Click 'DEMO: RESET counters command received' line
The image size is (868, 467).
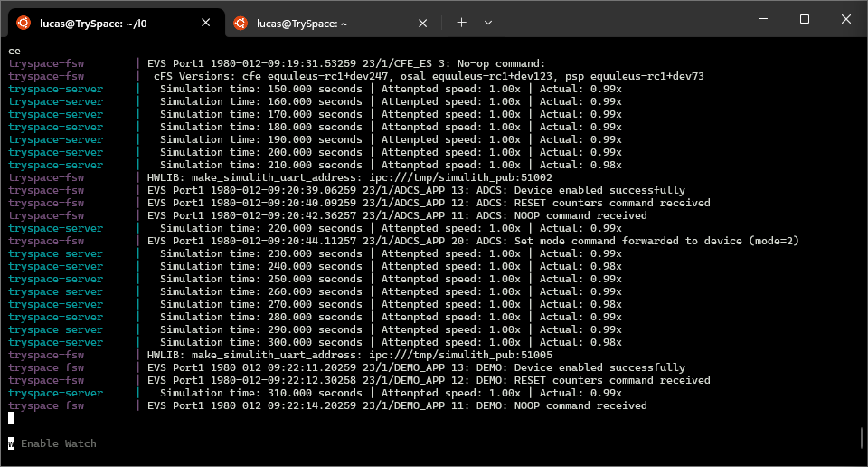[429, 381]
